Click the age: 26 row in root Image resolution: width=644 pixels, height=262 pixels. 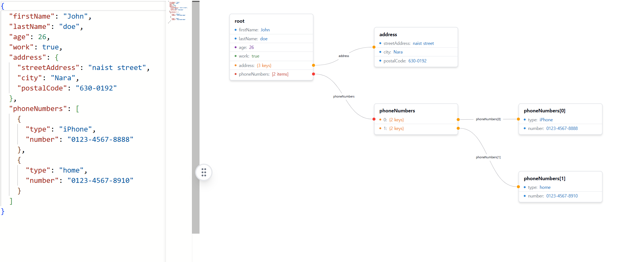coord(271,47)
